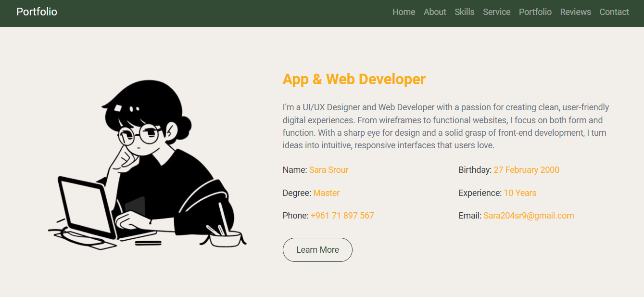Screen dimensions: 644x297
Task: Click the birthday 27 February 2000
Action: point(526,170)
